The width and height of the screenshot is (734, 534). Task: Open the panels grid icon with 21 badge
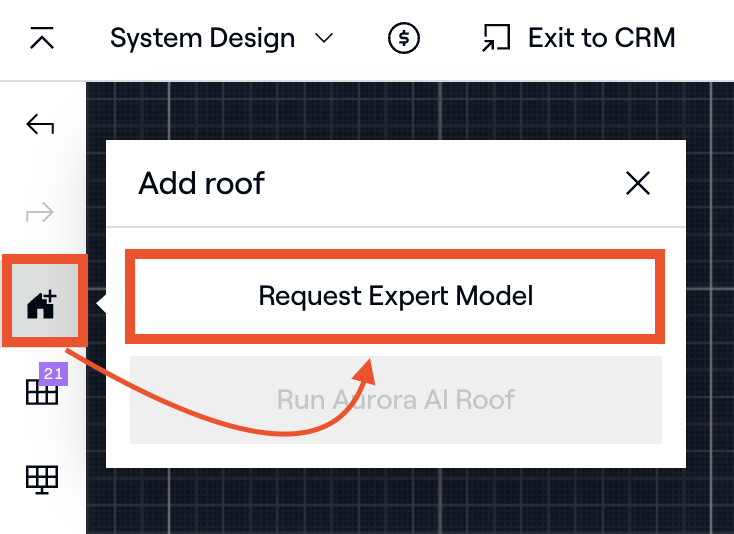click(x=46, y=384)
